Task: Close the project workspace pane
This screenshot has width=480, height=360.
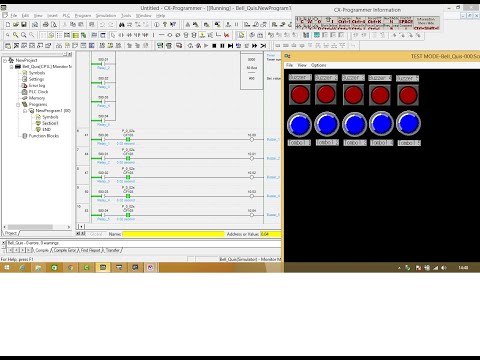Action: (70, 54)
